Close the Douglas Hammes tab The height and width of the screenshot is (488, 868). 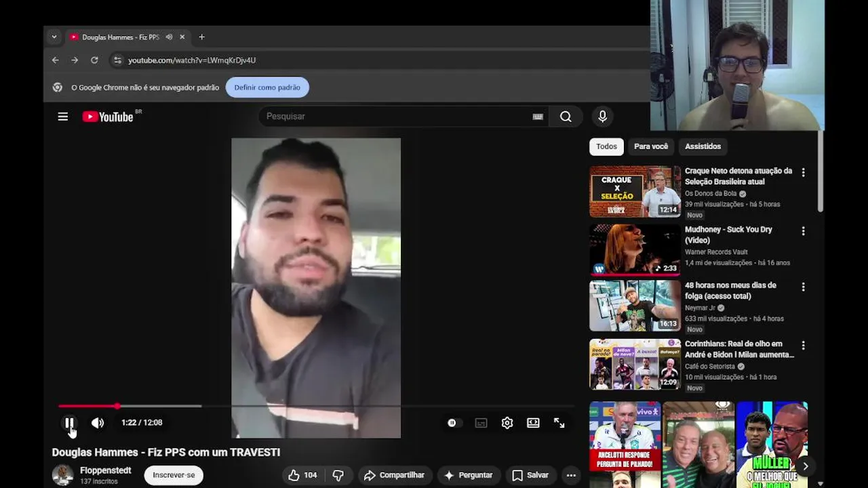click(182, 37)
